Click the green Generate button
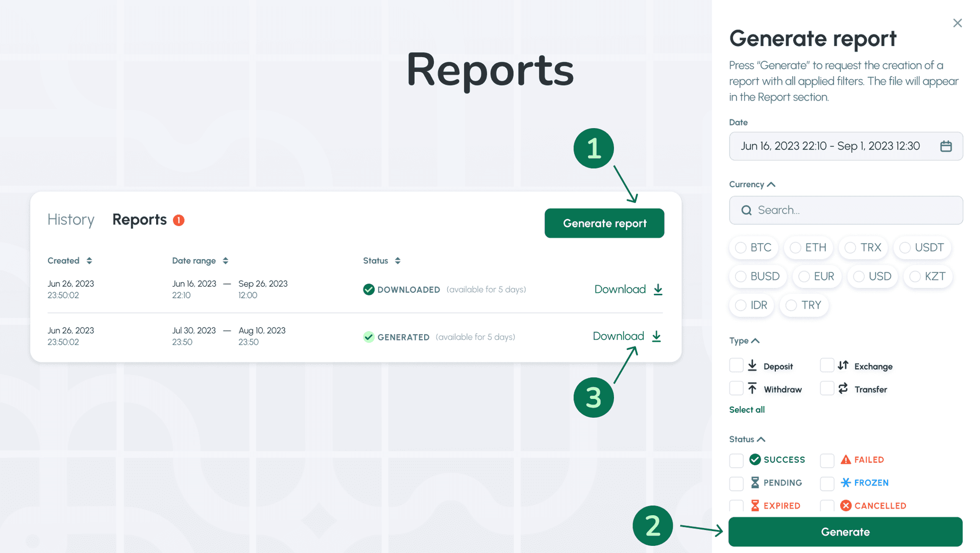The height and width of the screenshot is (553, 980). (845, 532)
